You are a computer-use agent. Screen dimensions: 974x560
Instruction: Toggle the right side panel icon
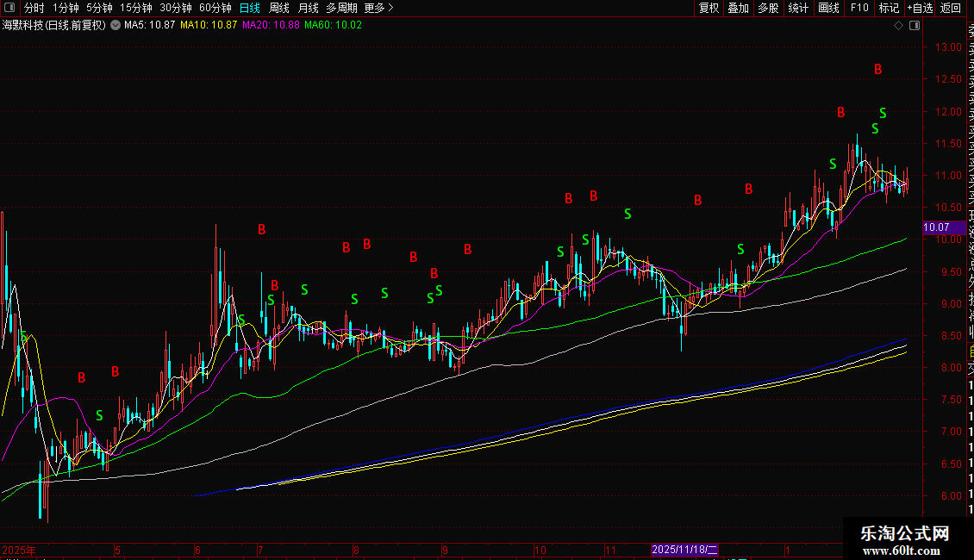pos(914,26)
